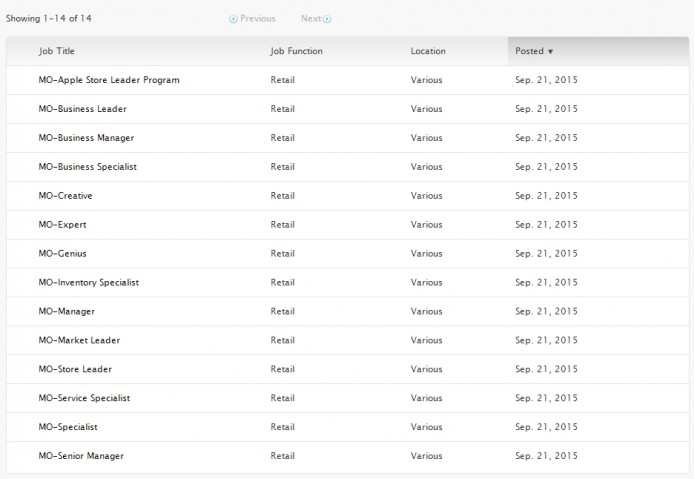Open the MO-Market Leader job

pyautogui.click(x=78, y=341)
